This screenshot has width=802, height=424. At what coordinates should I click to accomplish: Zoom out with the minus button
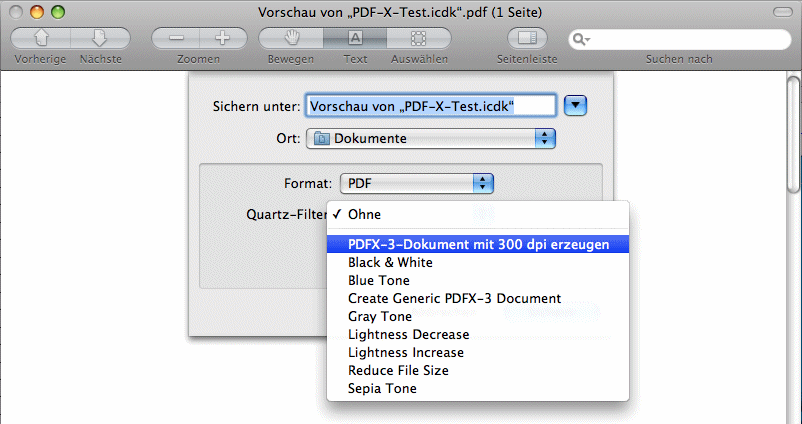(176, 38)
